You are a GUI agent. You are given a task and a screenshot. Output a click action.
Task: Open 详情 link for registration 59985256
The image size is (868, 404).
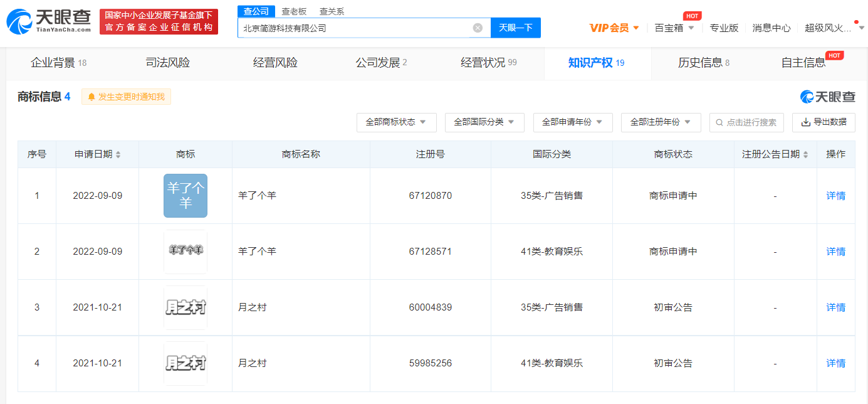pyautogui.click(x=835, y=363)
